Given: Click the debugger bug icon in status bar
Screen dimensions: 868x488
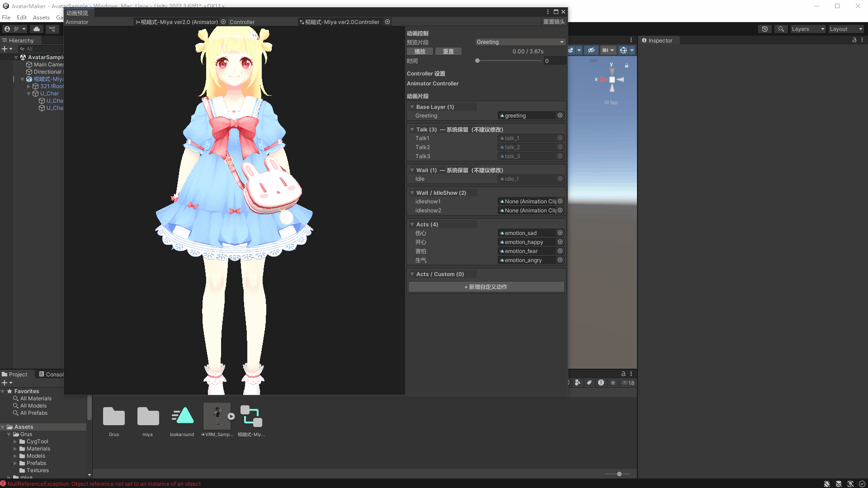Looking at the screenshot, I should point(827,484).
